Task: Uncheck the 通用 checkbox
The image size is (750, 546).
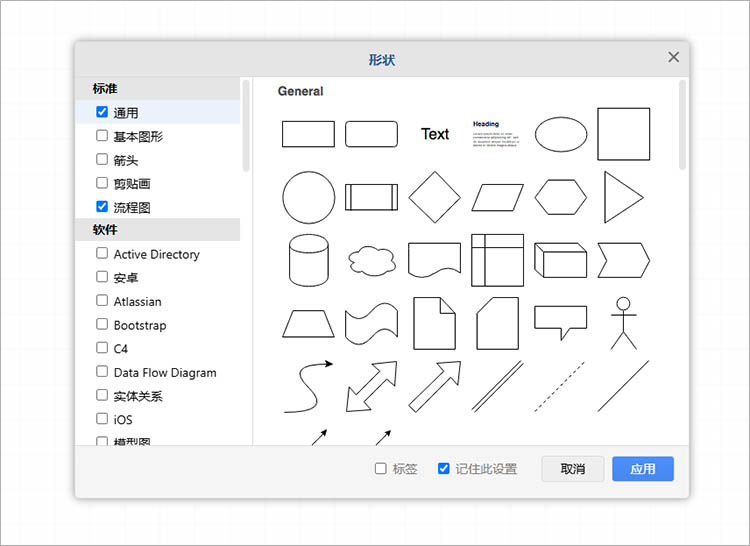Action: [102, 112]
